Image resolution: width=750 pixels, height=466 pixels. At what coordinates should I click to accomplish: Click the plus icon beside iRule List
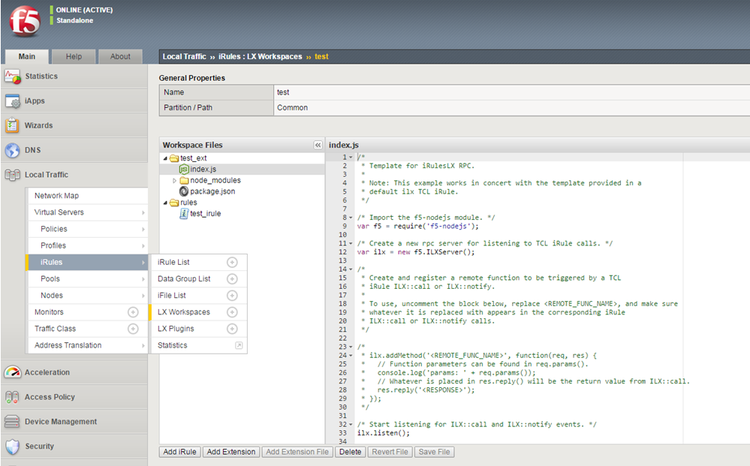pyautogui.click(x=232, y=262)
